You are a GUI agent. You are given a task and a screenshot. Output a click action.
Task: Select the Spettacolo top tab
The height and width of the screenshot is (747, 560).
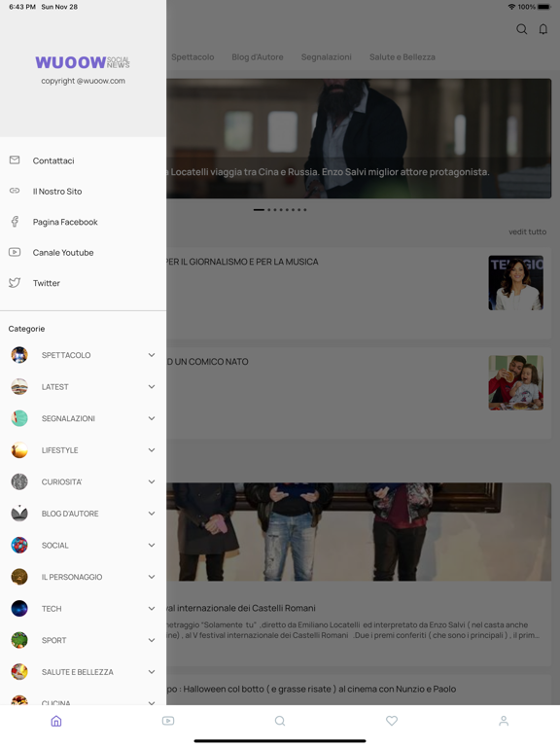pos(192,57)
